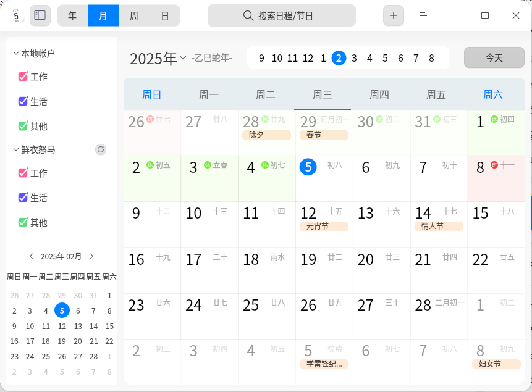Viewport: 532px width, 392px height.
Task: Select February 16 十九 cell
Action: click(152, 270)
